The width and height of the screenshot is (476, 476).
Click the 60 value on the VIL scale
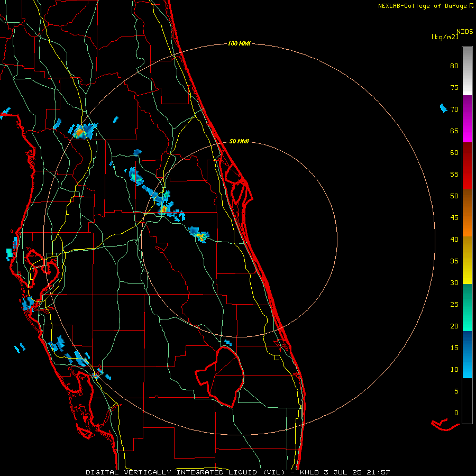click(x=454, y=153)
